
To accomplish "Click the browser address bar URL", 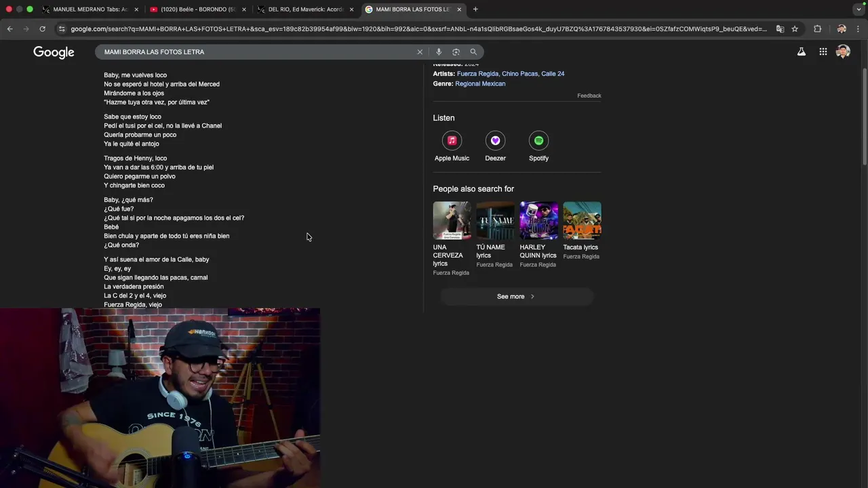I will pyautogui.click(x=418, y=29).
